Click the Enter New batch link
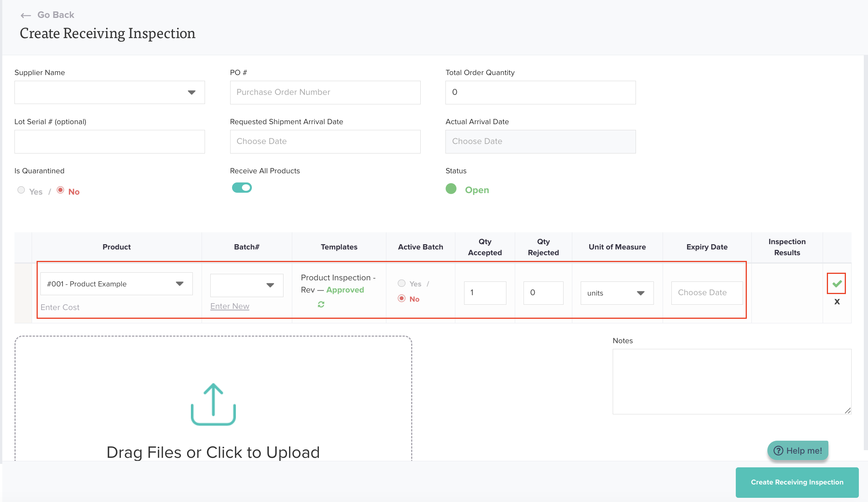This screenshot has width=868, height=502. [230, 306]
